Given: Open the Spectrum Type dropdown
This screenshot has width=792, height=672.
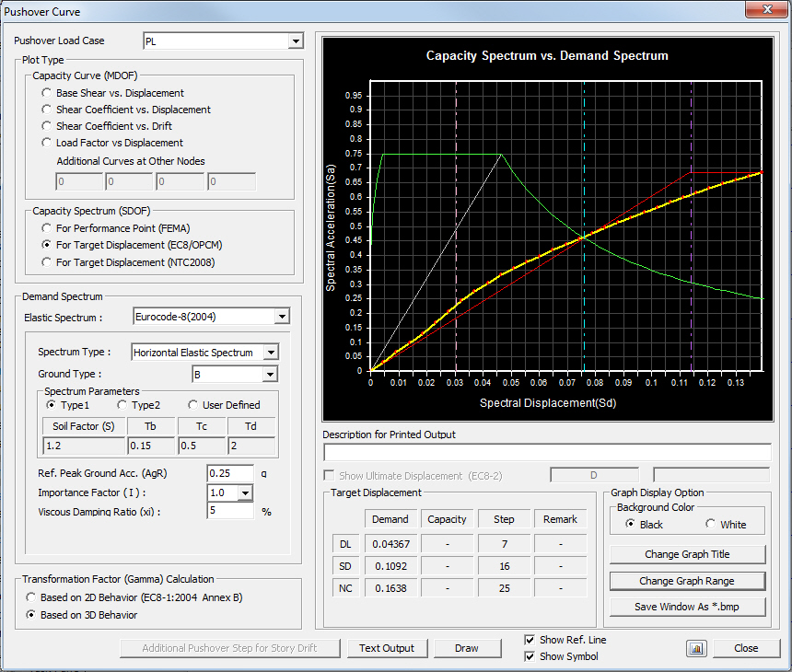Looking at the screenshot, I should [270, 353].
